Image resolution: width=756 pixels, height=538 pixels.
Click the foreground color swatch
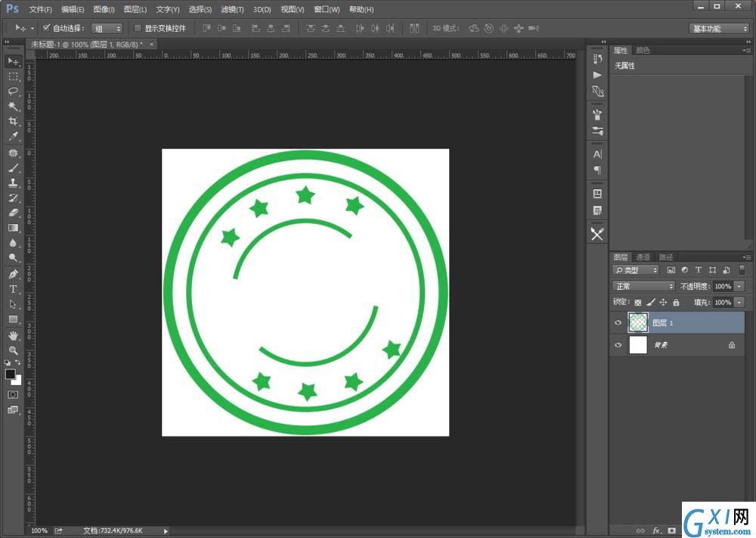10,374
